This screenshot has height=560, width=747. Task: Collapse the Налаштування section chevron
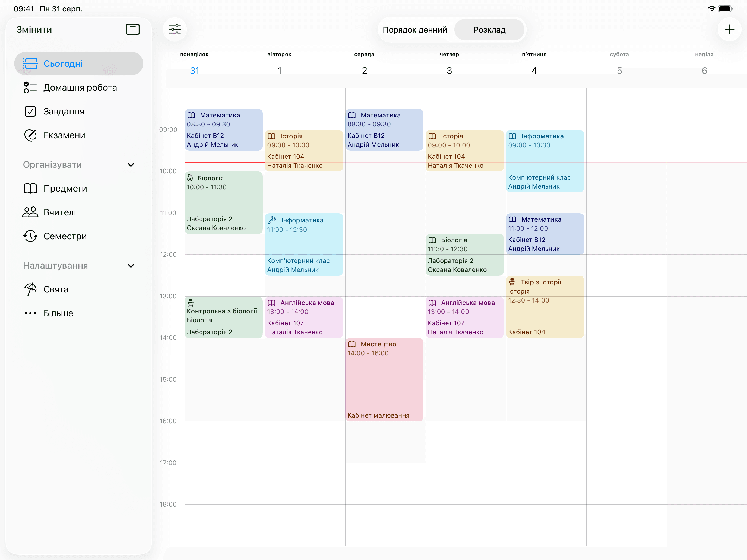coord(131,266)
